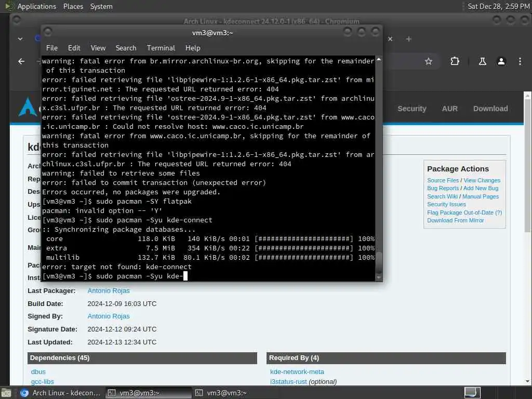The image size is (532, 399).
Task: Close the current Chromium tab
Action: click(390, 39)
